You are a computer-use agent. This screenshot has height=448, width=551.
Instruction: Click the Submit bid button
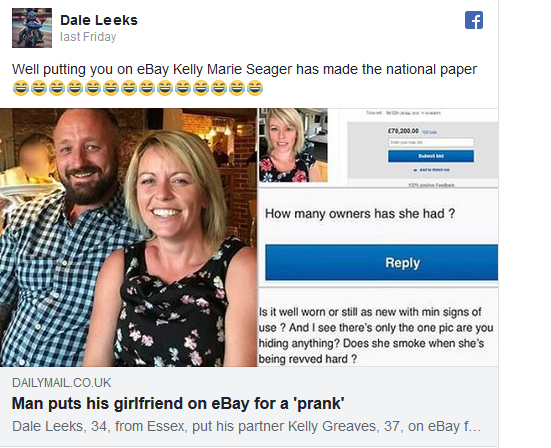coord(431,156)
